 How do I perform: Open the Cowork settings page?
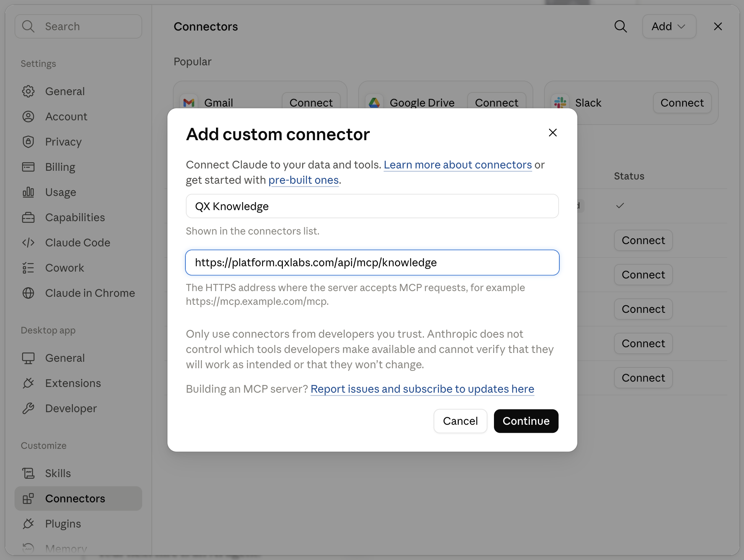tap(78, 268)
